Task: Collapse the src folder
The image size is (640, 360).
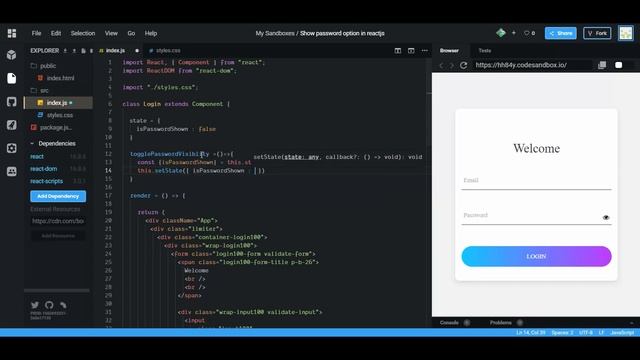Action: point(40,90)
